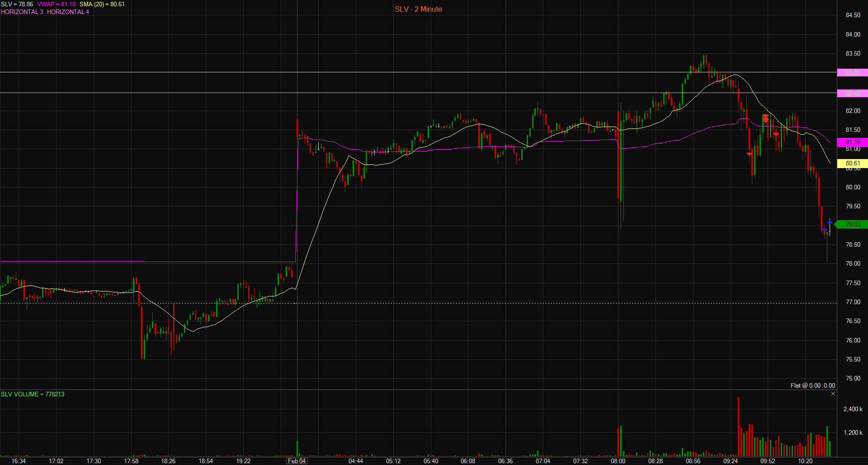Click the VWAP = 81.18 indicator label
This screenshot has height=465, width=868.
pos(57,4)
